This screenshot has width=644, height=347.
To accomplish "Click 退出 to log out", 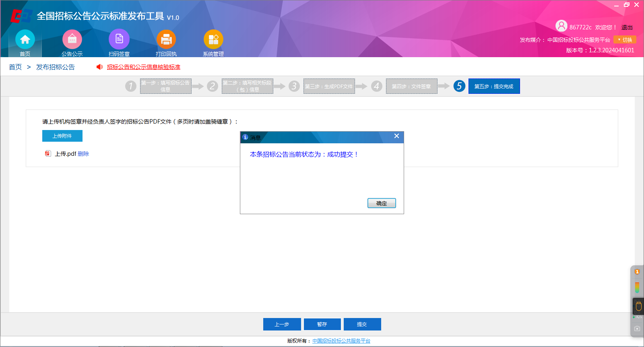I will [x=627, y=27].
